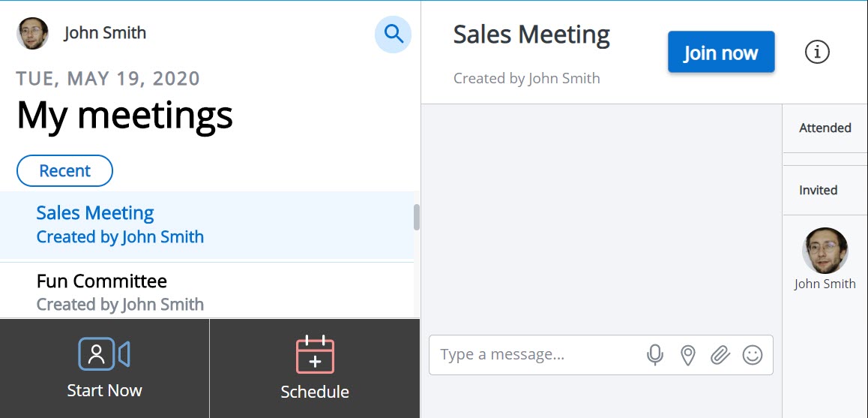The image size is (868, 418).
Task: Switch to the Invited section
Action: [x=825, y=190]
